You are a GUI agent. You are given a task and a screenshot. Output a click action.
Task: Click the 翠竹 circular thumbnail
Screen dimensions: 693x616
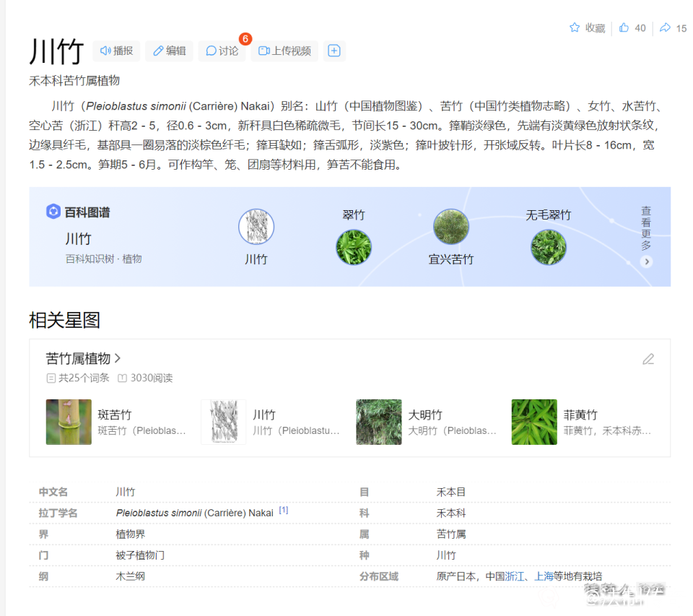point(354,247)
